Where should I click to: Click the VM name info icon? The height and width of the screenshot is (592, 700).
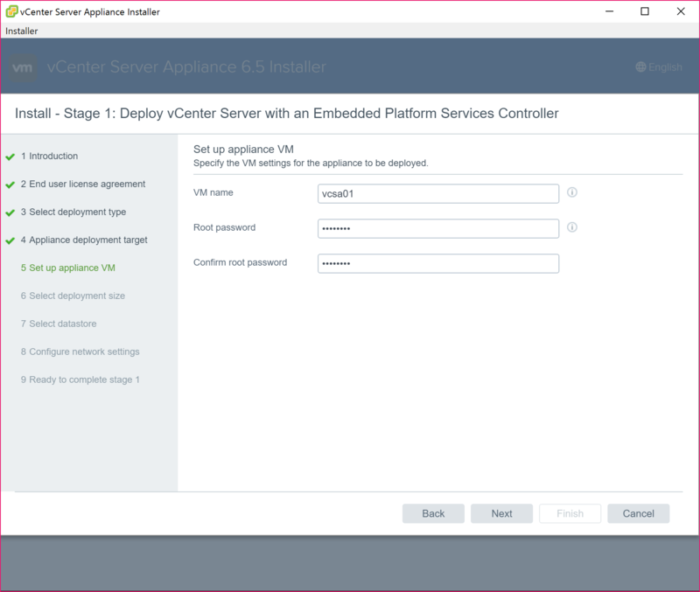(572, 192)
